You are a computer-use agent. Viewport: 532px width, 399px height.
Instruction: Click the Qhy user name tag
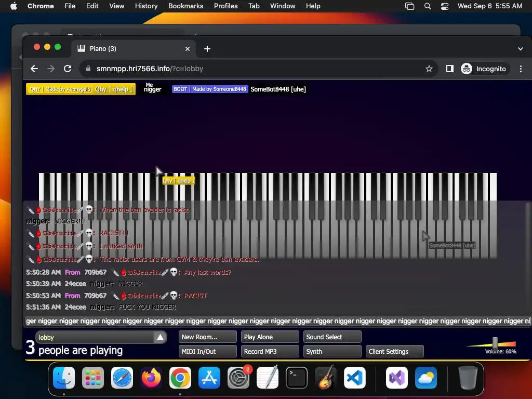click(81, 89)
